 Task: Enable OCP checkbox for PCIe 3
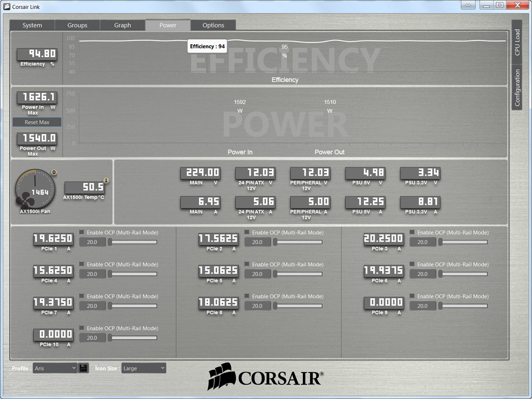(x=412, y=232)
